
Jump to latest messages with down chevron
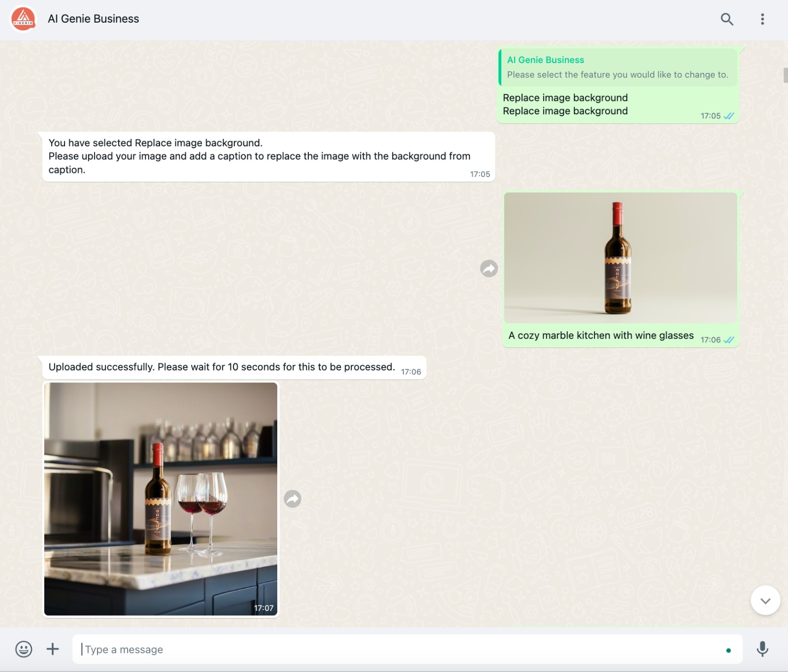click(765, 601)
